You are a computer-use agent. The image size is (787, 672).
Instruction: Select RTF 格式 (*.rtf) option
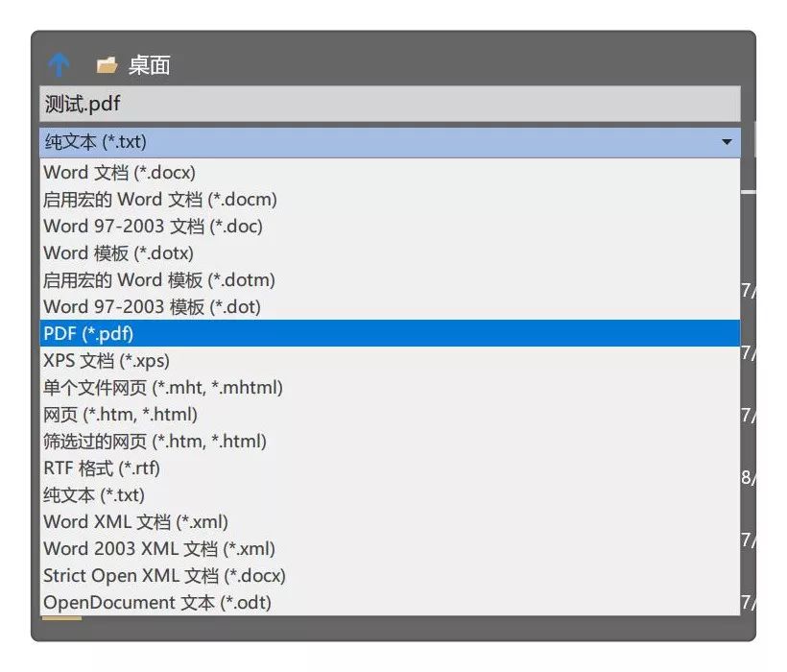(390, 468)
